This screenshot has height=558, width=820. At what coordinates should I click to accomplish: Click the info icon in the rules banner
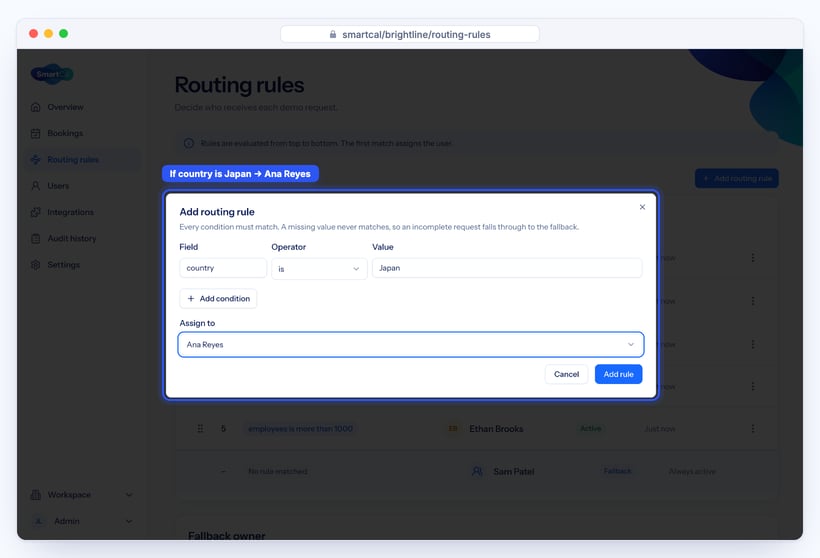click(189, 143)
